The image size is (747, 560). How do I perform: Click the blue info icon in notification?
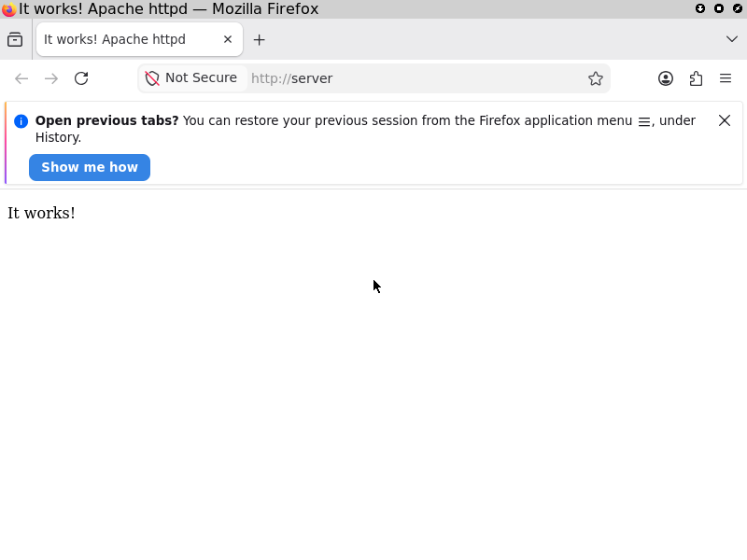21,121
